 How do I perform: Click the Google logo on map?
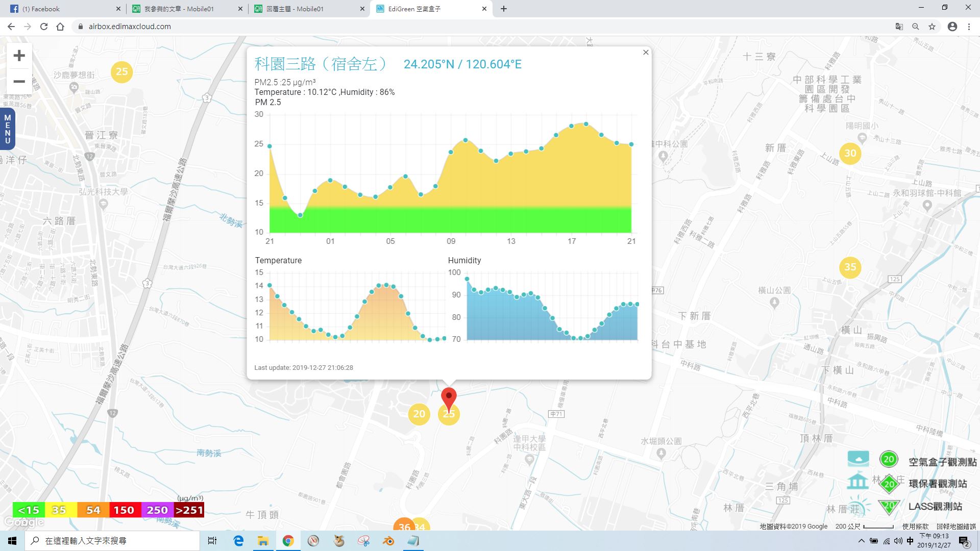[x=23, y=522]
